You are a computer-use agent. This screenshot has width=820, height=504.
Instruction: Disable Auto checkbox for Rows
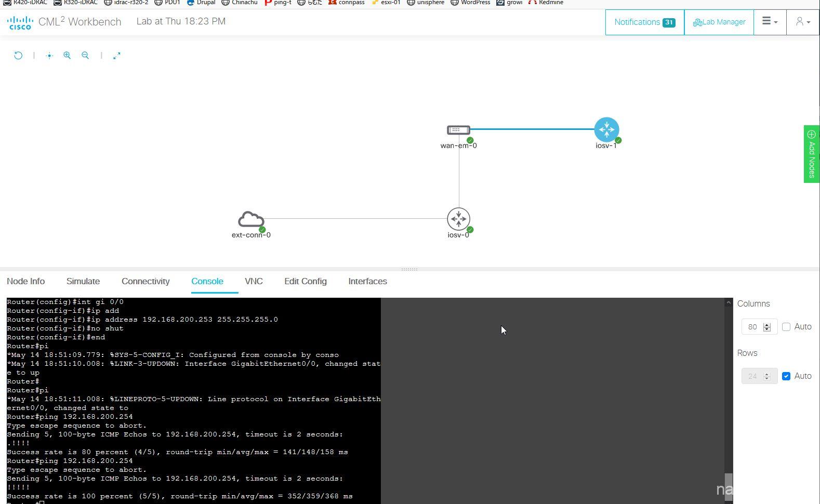coord(786,376)
